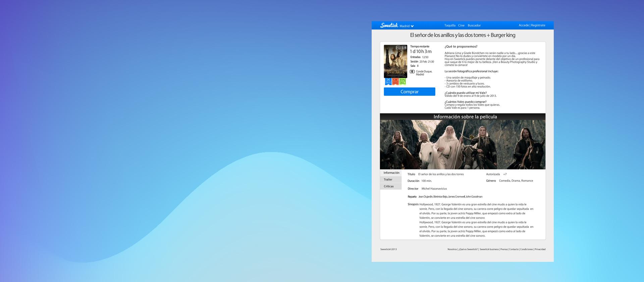Open the Taquilla menu item
644x282 pixels.
[450, 26]
